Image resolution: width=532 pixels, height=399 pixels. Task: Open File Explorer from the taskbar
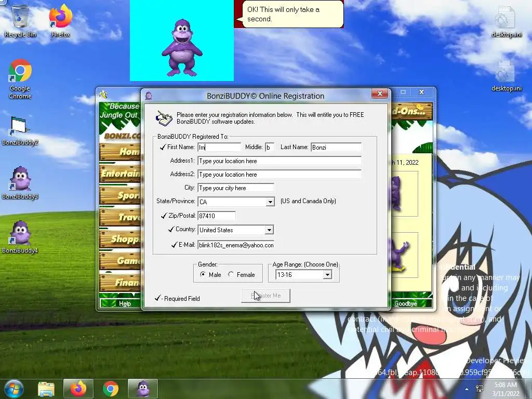46,389
